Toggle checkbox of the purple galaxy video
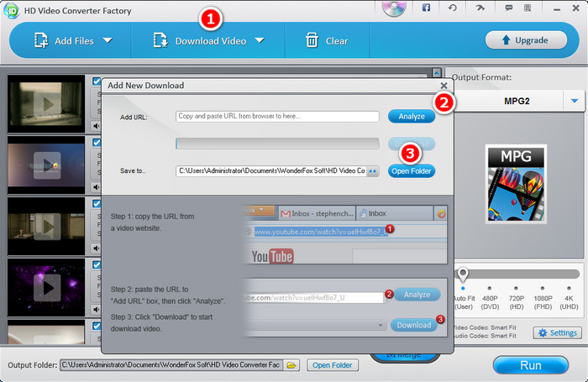This screenshot has height=382, width=588. coord(97,264)
